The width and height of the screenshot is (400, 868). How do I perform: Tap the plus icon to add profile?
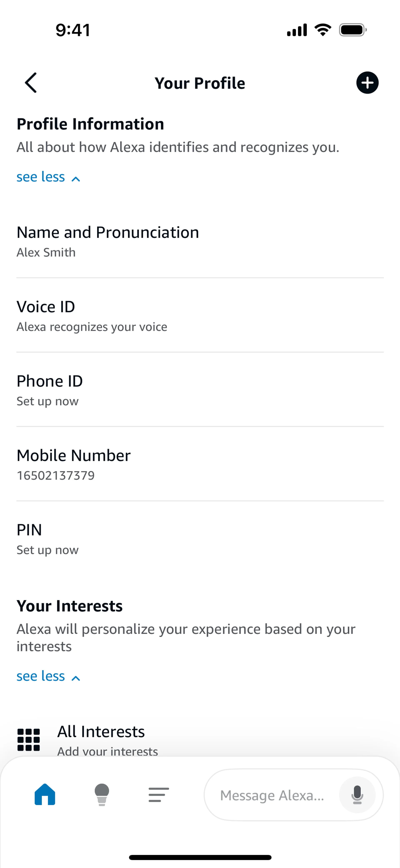[367, 83]
